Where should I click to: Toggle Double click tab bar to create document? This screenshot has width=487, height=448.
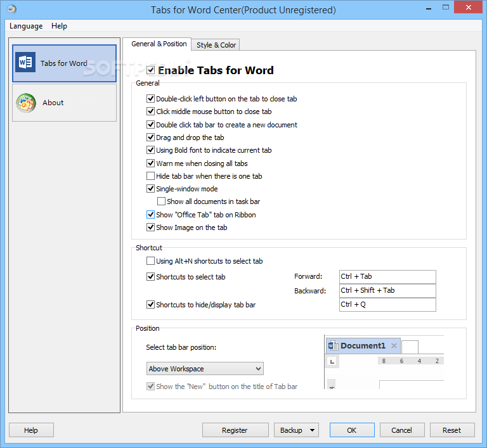[x=151, y=124]
